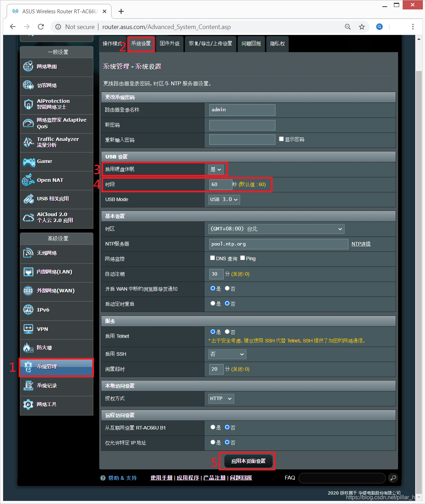Enable Ping network monitoring checkbox

coord(243,258)
